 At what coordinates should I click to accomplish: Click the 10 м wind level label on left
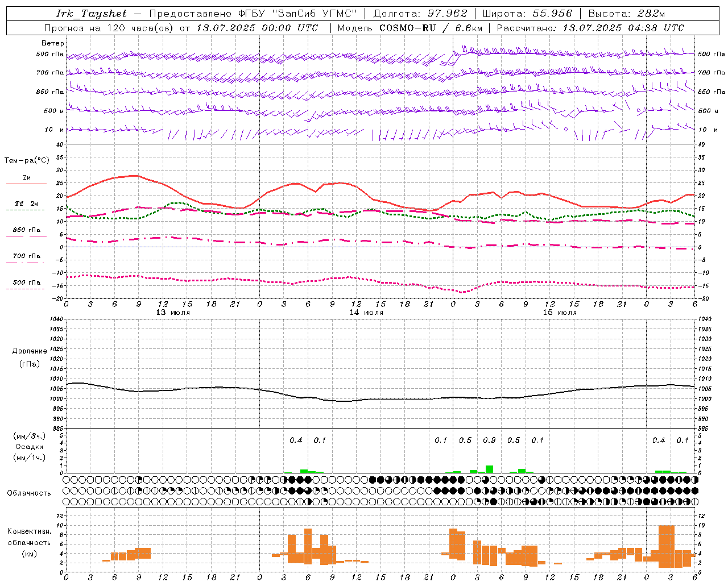tap(55, 130)
